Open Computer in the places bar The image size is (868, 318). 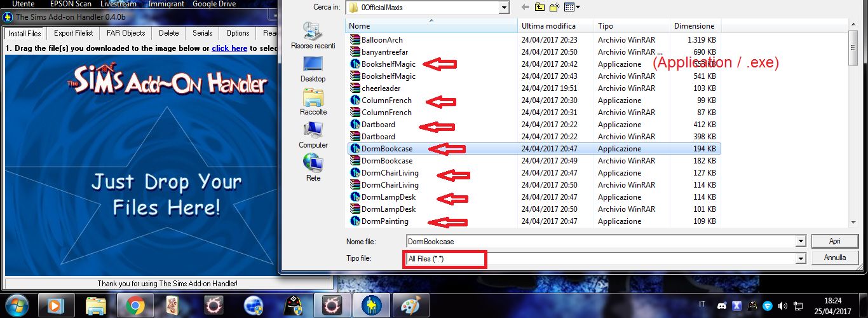(x=313, y=135)
